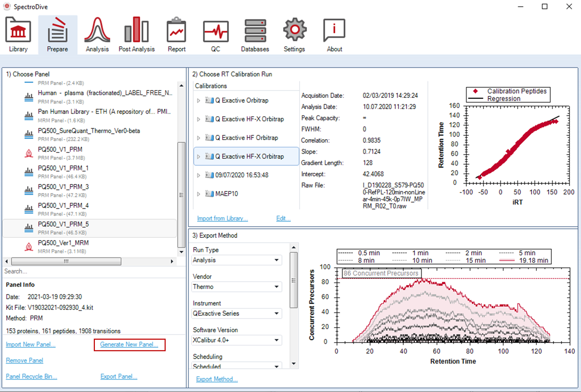Open the Report section
This screenshot has width=581, height=392.
pyautogui.click(x=176, y=35)
